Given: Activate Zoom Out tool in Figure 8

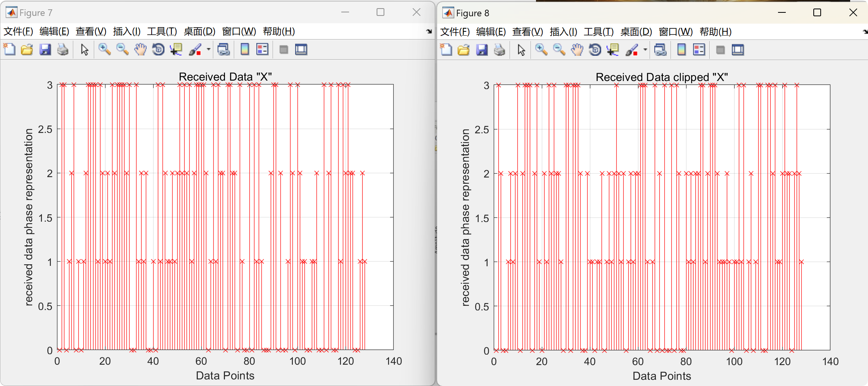Looking at the screenshot, I should coord(559,50).
